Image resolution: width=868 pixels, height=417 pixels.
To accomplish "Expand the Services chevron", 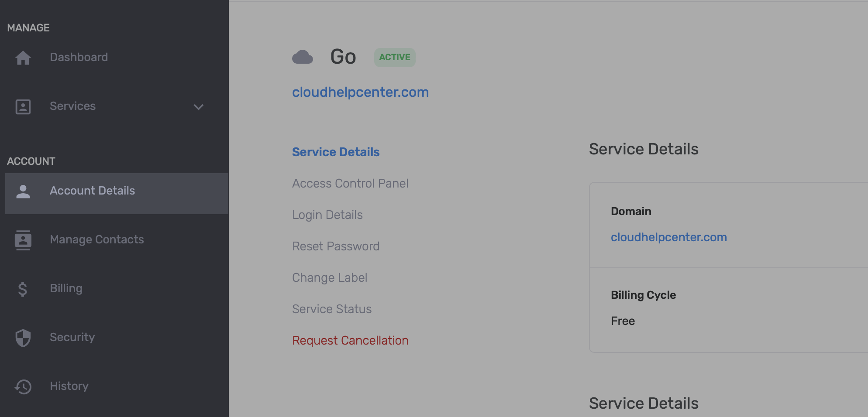I will (199, 107).
